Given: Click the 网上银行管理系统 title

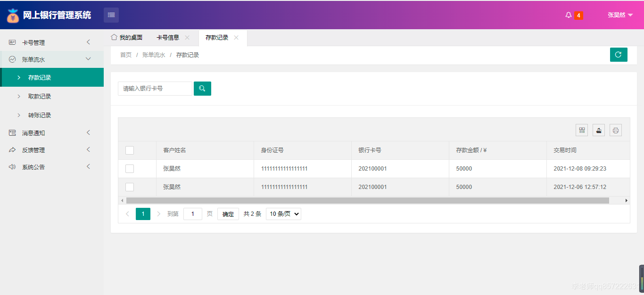Looking at the screenshot, I should pyautogui.click(x=57, y=15).
